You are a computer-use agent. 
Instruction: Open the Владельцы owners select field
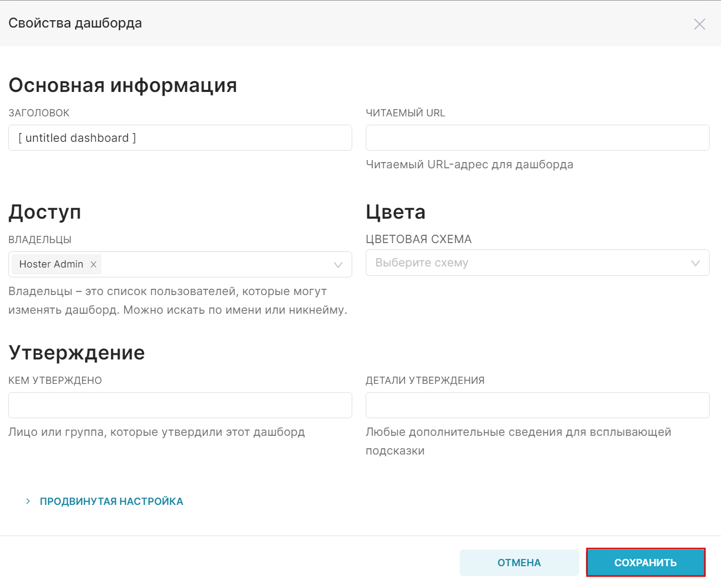tap(180, 264)
